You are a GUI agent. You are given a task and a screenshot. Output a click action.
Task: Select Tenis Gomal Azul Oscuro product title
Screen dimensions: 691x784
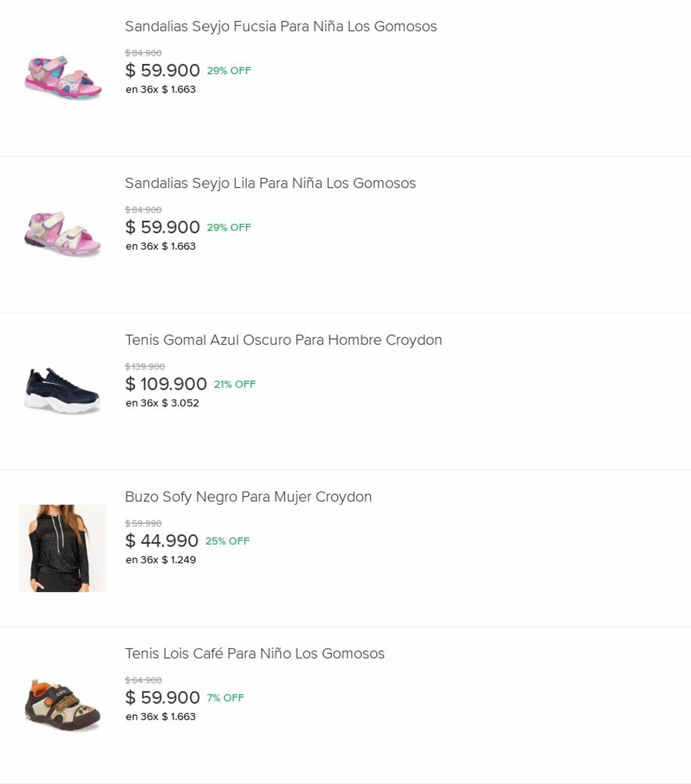coord(283,340)
